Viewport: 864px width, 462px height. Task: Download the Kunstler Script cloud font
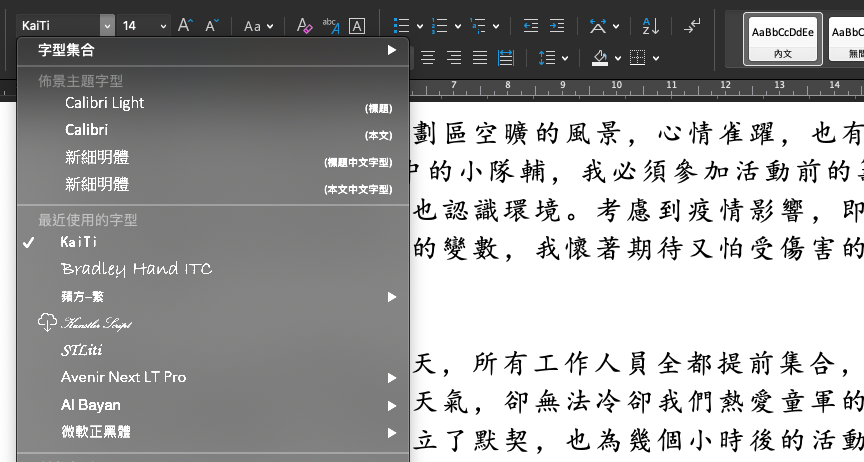47,323
